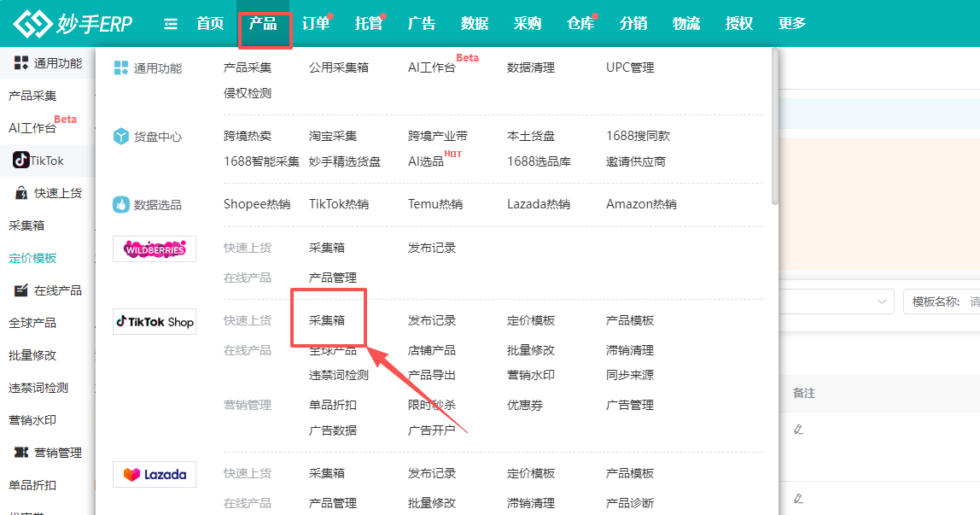This screenshot has width=980, height=515.
Task: Open the 通用功能 grid icon in sidebar
Action: click(21, 62)
